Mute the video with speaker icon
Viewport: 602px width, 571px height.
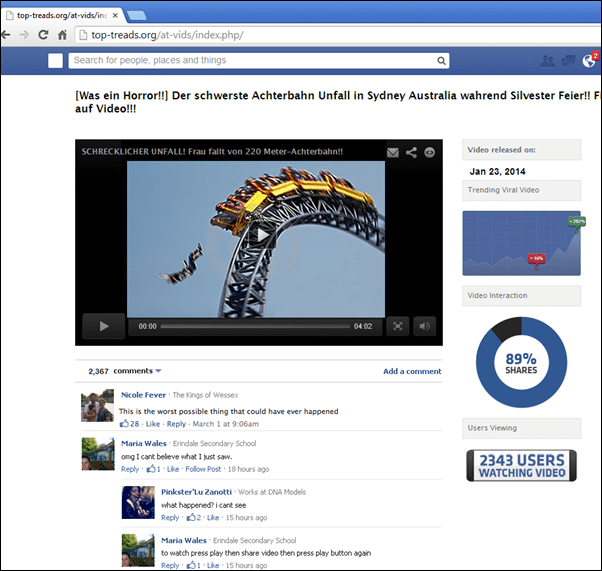[x=424, y=326]
